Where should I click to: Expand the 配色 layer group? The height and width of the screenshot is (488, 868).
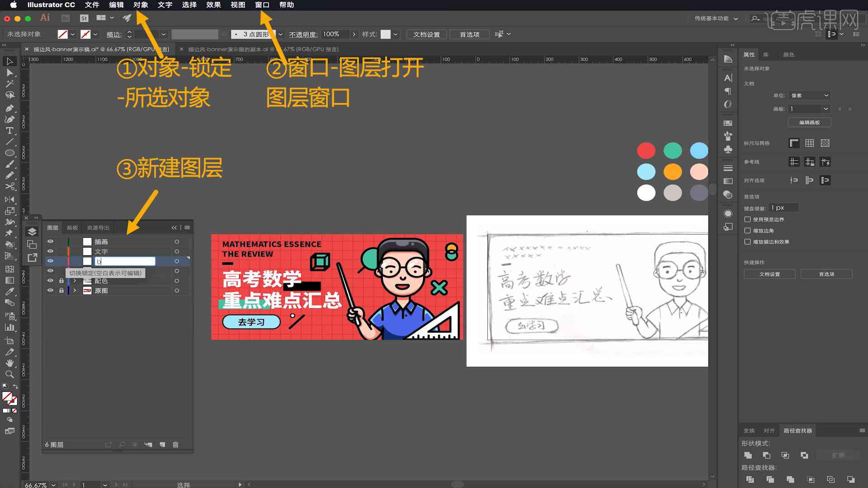(75, 281)
